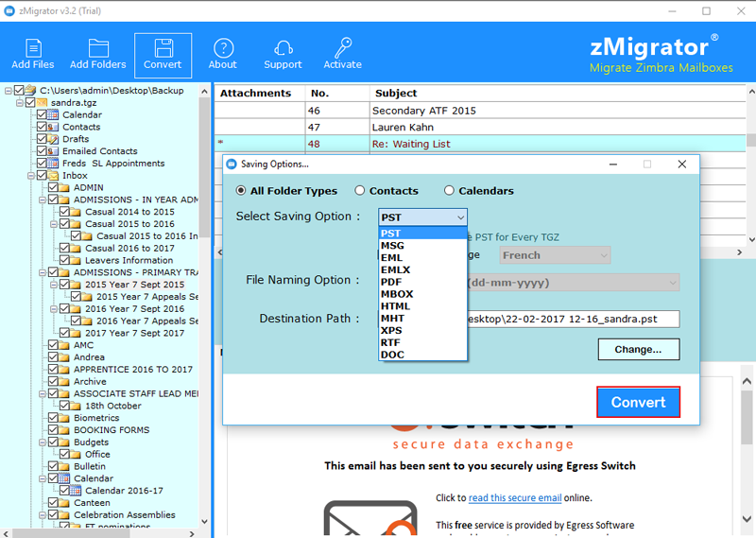This screenshot has width=756, height=538.
Task: Select the BOOKING FORMS folder icon
Action: pyautogui.click(x=64, y=430)
